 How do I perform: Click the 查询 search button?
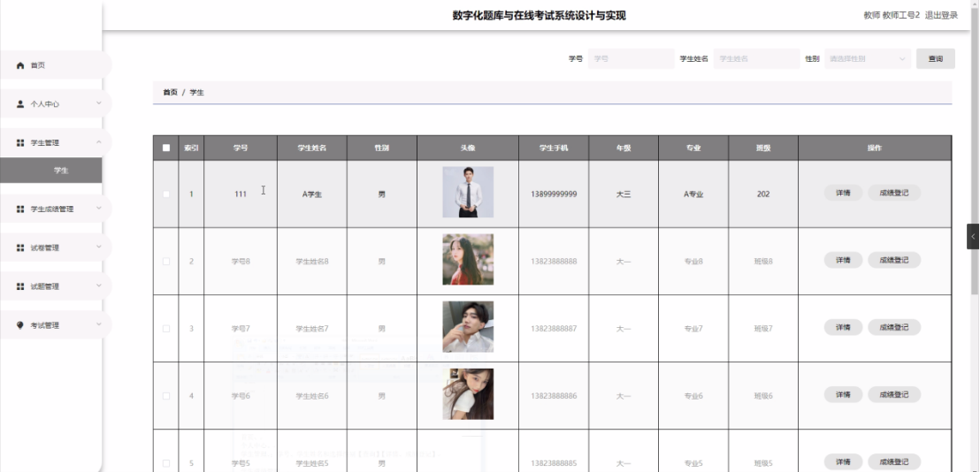pos(935,58)
